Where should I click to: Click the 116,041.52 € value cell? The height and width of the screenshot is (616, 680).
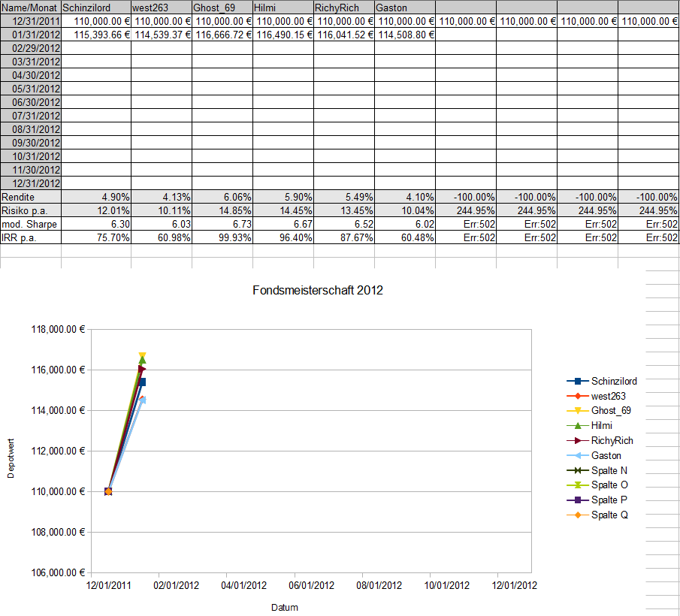[x=344, y=35]
